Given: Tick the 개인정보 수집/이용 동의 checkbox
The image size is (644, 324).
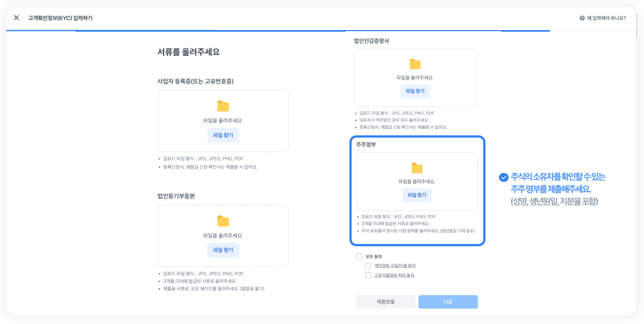Looking at the screenshot, I should 368,266.
